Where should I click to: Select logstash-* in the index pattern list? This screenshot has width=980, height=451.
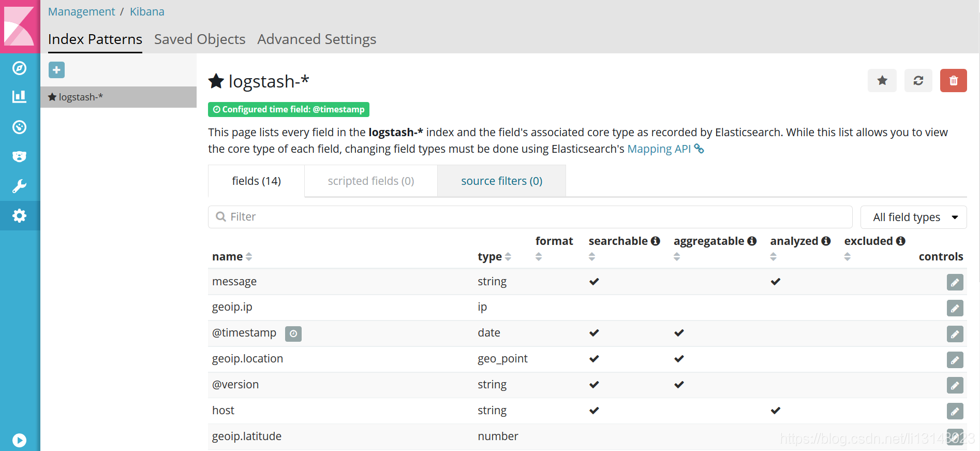click(118, 97)
